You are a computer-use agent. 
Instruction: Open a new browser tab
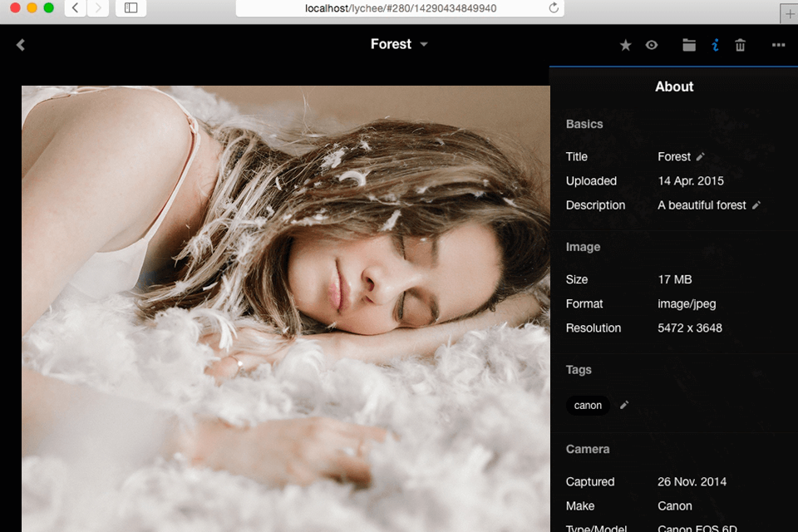pyautogui.click(x=789, y=14)
